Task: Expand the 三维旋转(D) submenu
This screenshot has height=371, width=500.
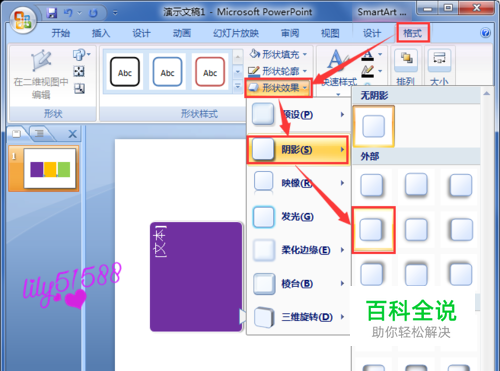Action: coord(298,317)
